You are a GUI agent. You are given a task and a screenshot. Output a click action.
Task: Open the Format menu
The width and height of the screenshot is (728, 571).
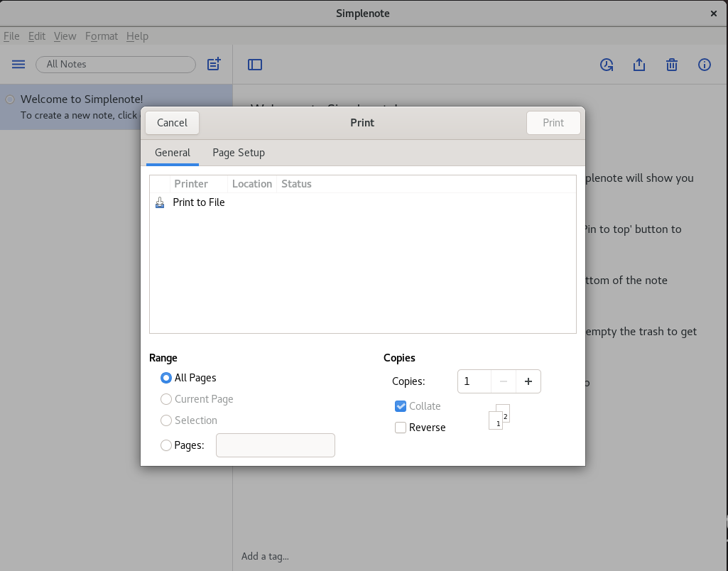click(101, 36)
